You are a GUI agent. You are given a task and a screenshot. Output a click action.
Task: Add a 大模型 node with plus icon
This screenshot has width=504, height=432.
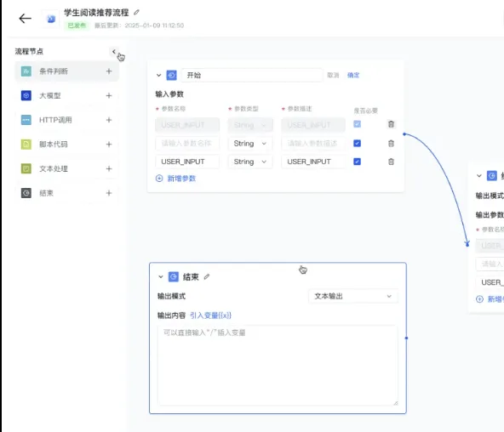(109, 95)
